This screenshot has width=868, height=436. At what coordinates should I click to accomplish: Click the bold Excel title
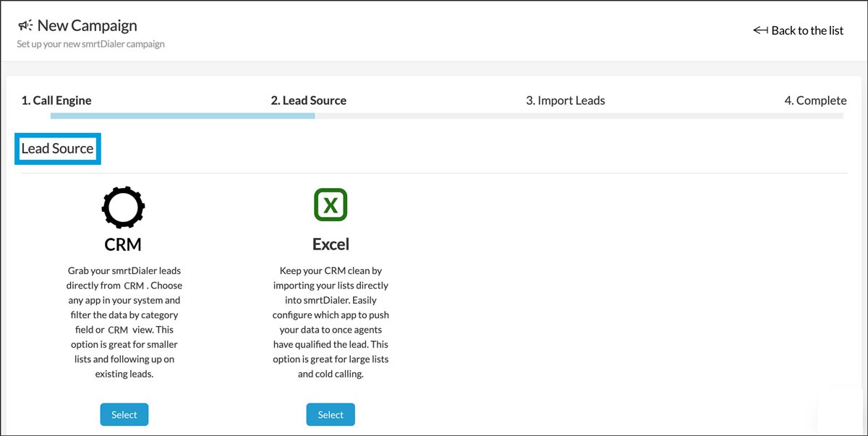[x=331, y=244]
